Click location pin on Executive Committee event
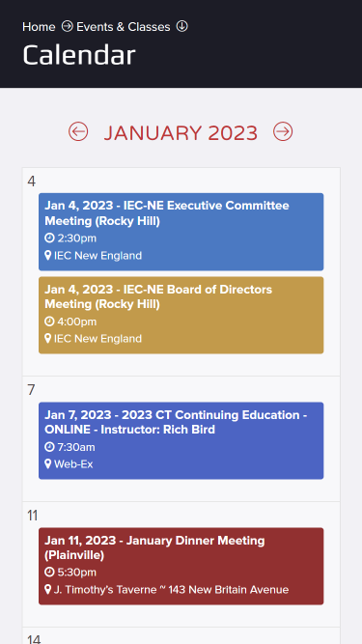362x644 pixels. click(x=47, y=256)
